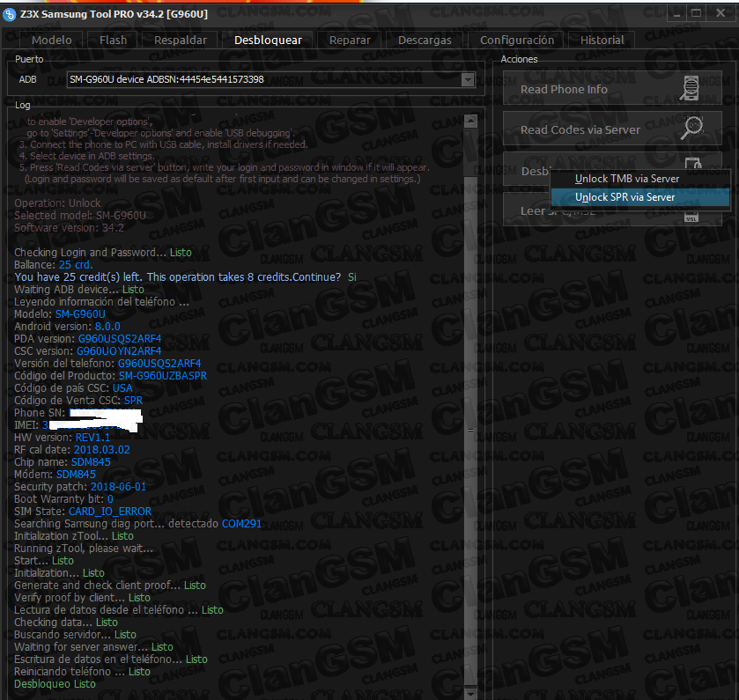Viewport: 739px width, 700px height.
Task: Select the Desbloquear tab
Action: point(268,40)
